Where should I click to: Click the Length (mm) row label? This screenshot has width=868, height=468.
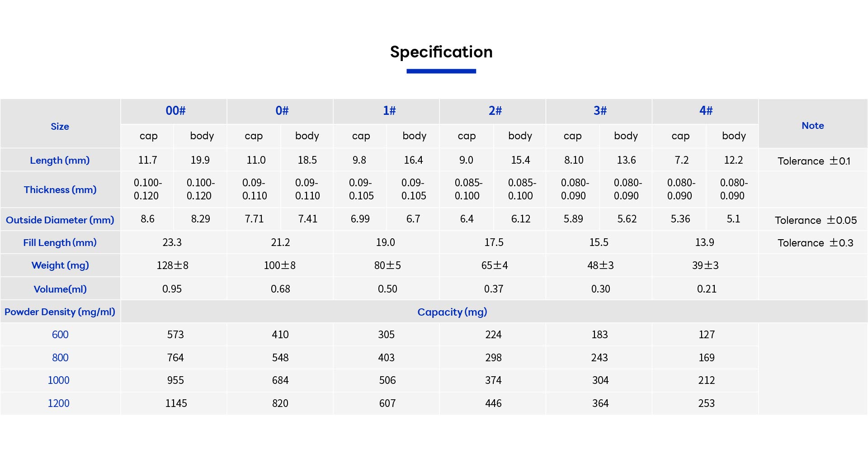tap(60, 161)
